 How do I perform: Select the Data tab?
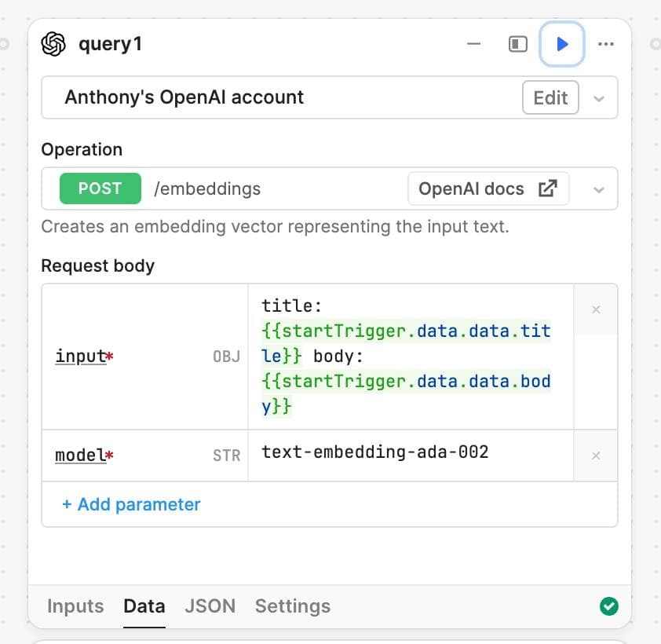(144, 606)
